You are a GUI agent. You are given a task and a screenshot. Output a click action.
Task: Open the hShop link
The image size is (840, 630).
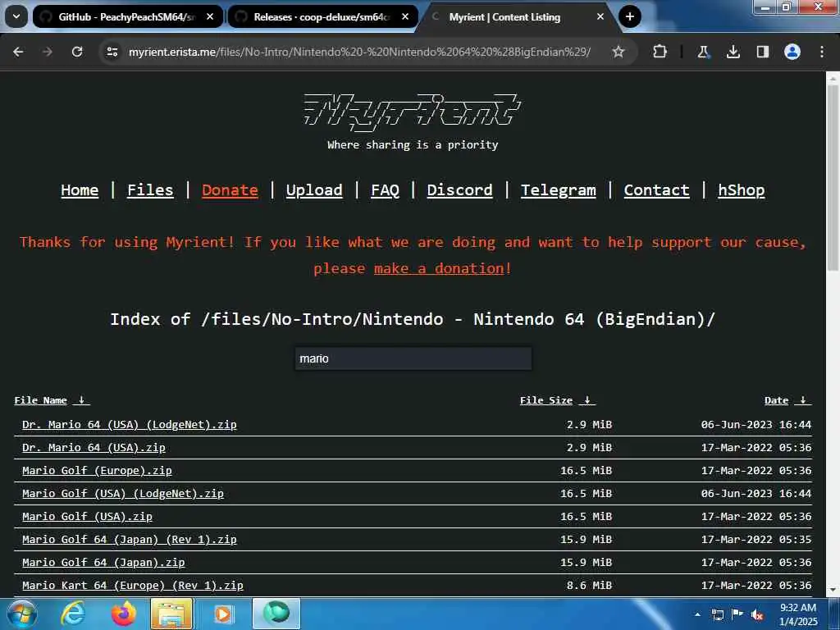pyautogui.click(x=742, y=190)
